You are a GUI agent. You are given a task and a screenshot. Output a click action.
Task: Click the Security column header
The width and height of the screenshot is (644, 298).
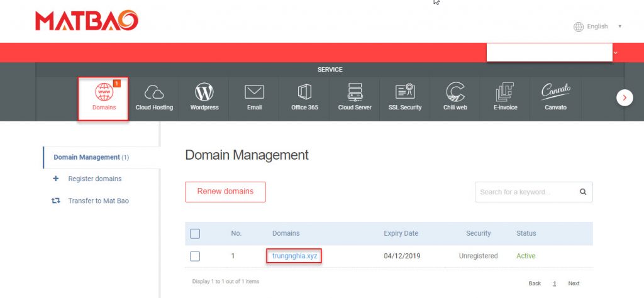coord(478,233)
